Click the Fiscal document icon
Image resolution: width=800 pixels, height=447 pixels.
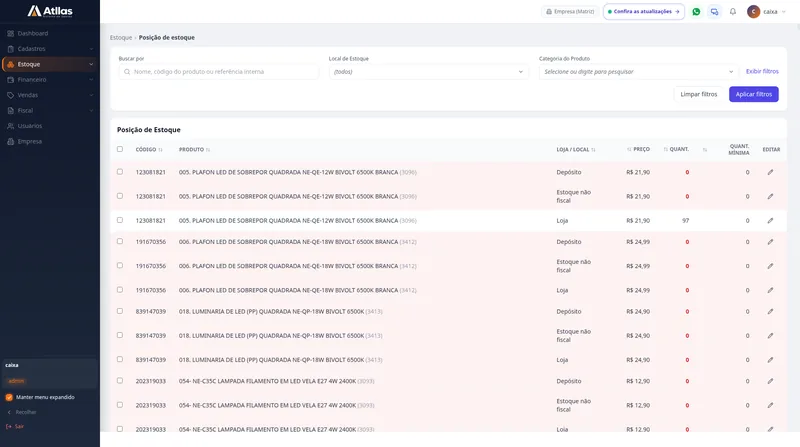pos(11,110)
